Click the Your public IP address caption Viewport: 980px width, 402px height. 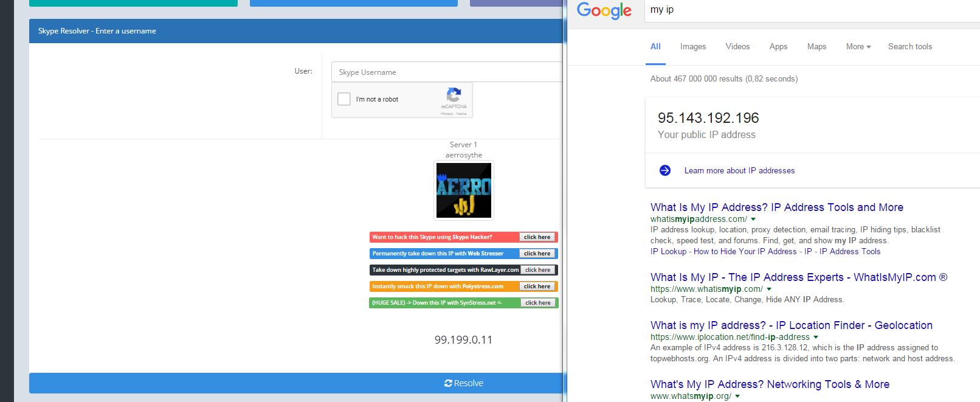[x=706, y=135]
